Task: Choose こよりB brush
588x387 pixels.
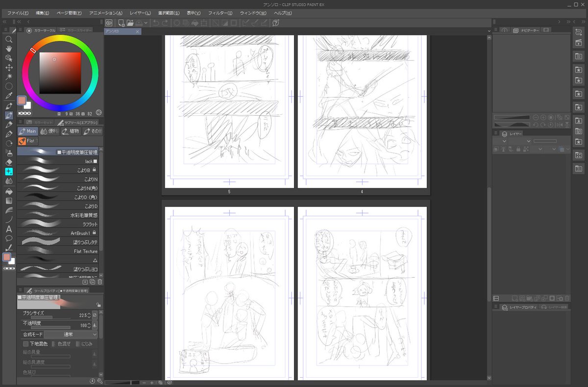Action: tap(58, 170)
